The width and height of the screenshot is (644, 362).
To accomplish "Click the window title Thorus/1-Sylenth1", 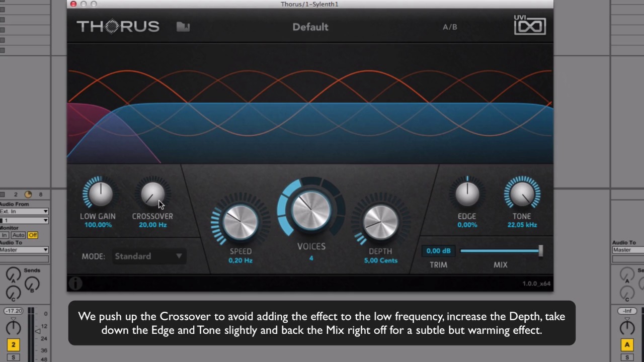I will coord(309,5).
